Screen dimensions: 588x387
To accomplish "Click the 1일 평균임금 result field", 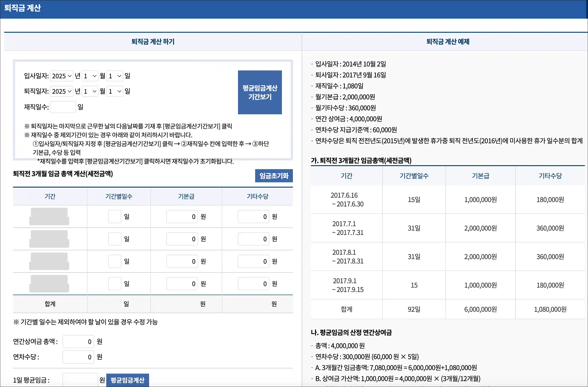I will (x=80, y=380).
